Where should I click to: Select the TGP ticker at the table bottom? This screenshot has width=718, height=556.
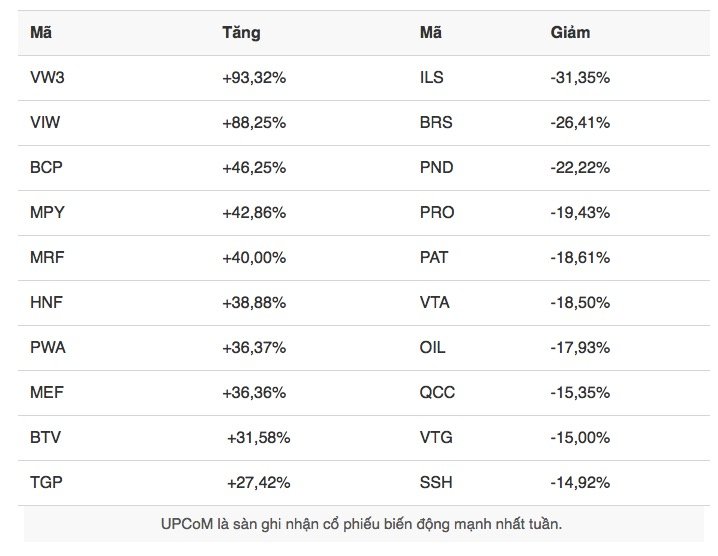[46, 482]
